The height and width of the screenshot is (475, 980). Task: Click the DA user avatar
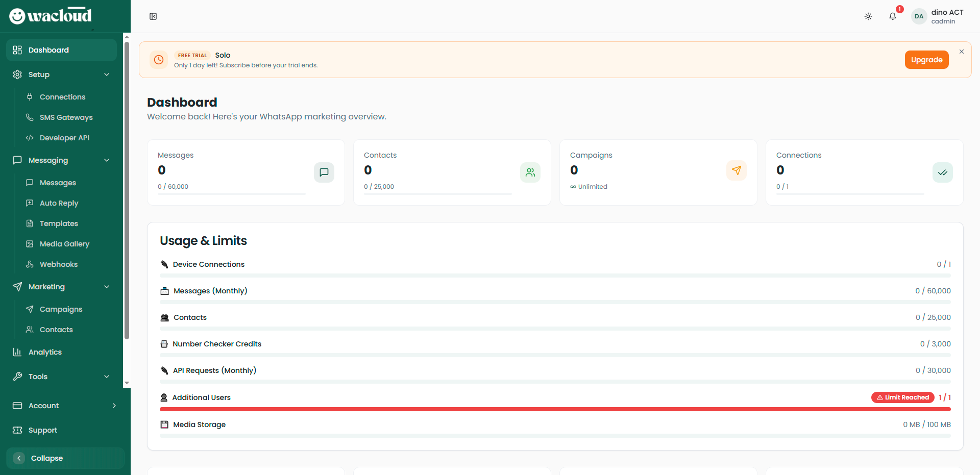pos(919,16)
